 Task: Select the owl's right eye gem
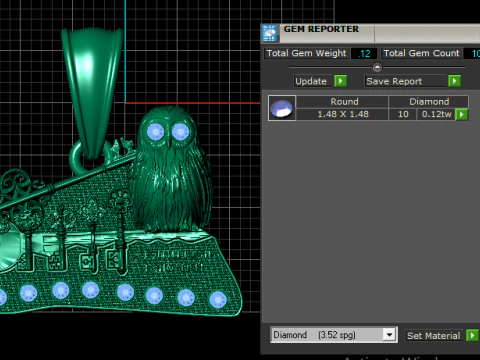181,131
